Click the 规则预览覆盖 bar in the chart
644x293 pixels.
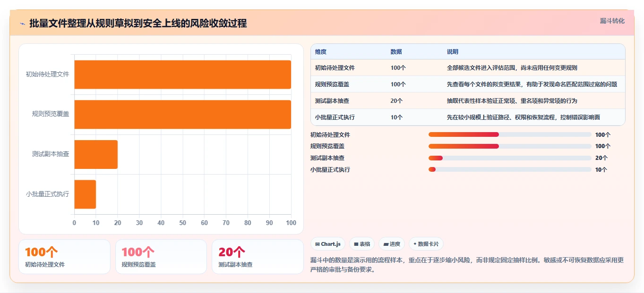point(182,114)
